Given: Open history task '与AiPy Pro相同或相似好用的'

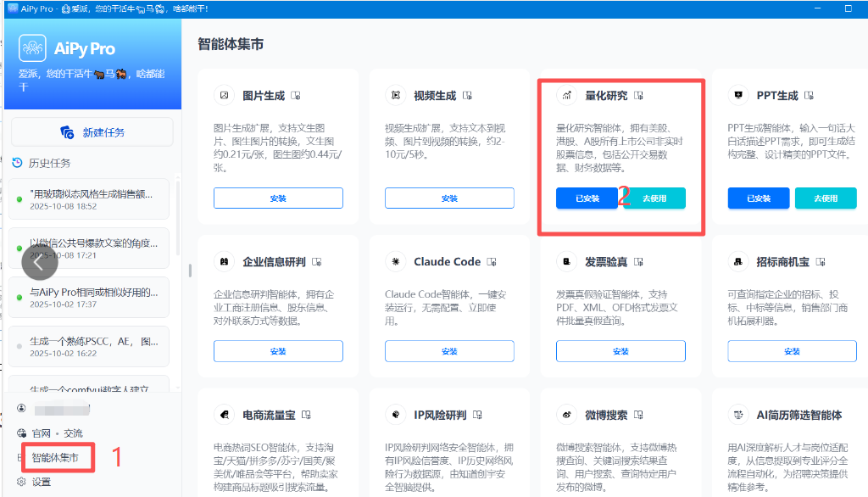Looking at the screenshot, I should 88,298.
